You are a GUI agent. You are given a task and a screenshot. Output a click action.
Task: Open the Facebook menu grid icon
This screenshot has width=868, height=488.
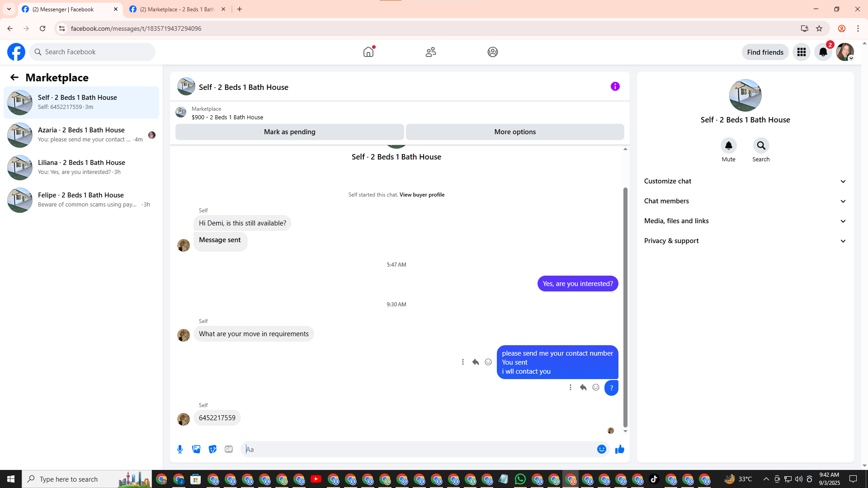click(x=802, y=52)
